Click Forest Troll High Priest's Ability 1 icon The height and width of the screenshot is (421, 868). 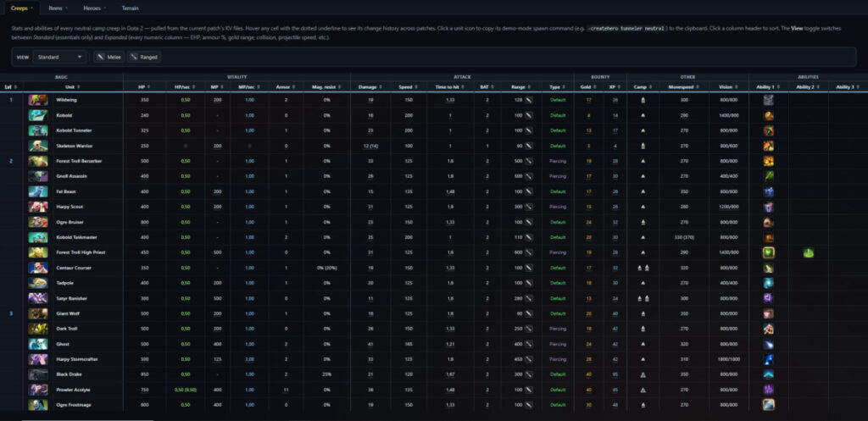[x=768, y=252]
